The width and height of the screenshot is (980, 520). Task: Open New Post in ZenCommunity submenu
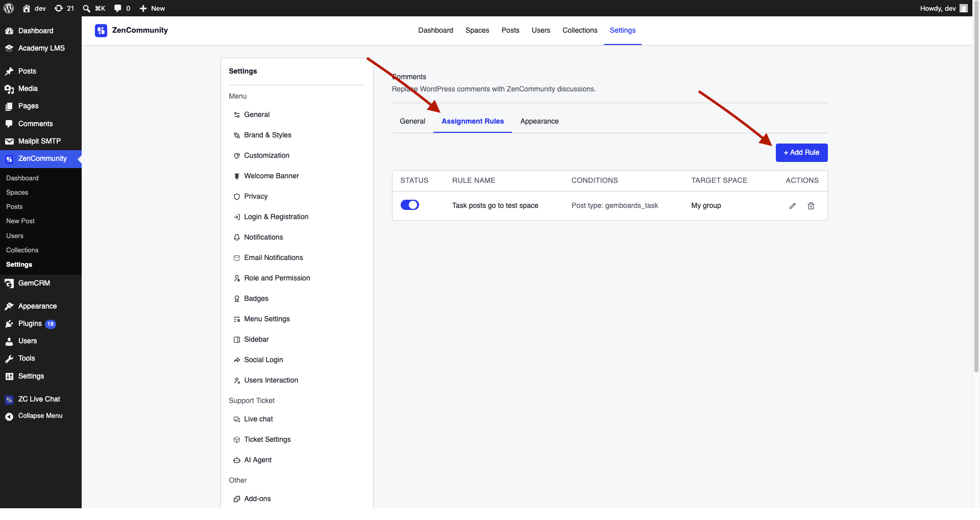[x=20, y=221]
